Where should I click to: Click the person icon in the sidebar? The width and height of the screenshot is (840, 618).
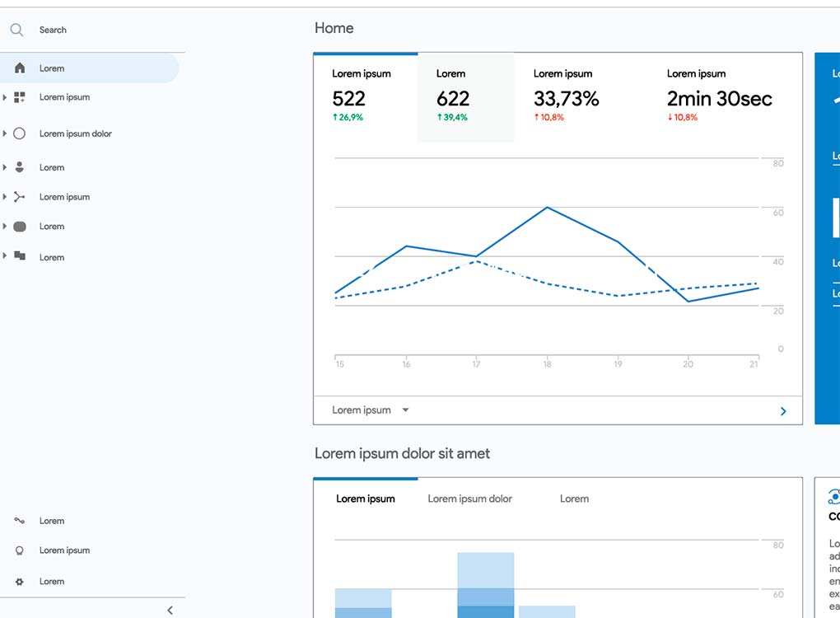coord(19,166)
